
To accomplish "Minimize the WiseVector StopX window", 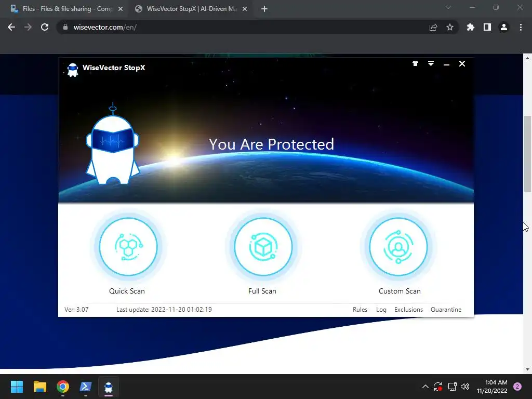I will (446, 64).
